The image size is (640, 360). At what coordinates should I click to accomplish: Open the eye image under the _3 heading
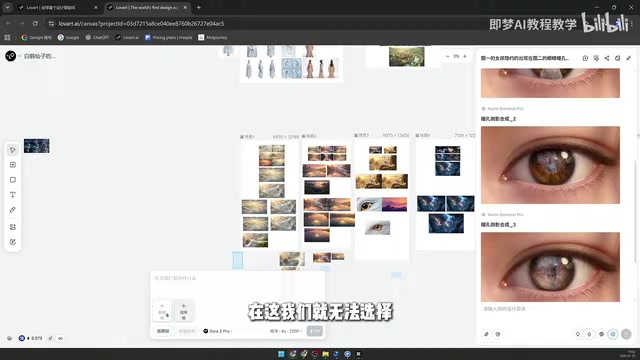(x=550, y=267)
